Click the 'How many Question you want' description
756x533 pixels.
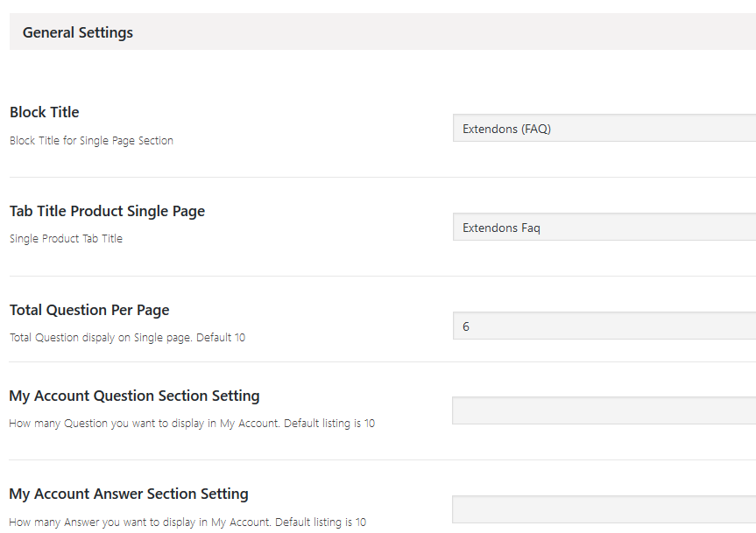pos(192,424)
